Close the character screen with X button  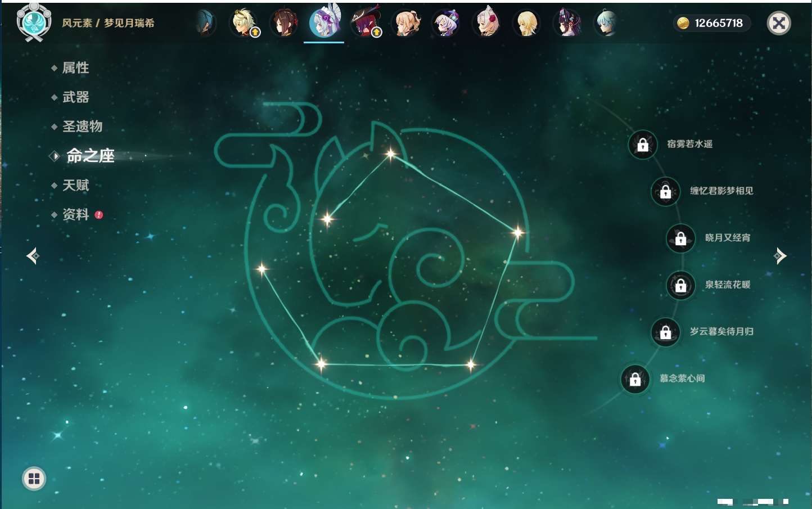coord(779,23)
